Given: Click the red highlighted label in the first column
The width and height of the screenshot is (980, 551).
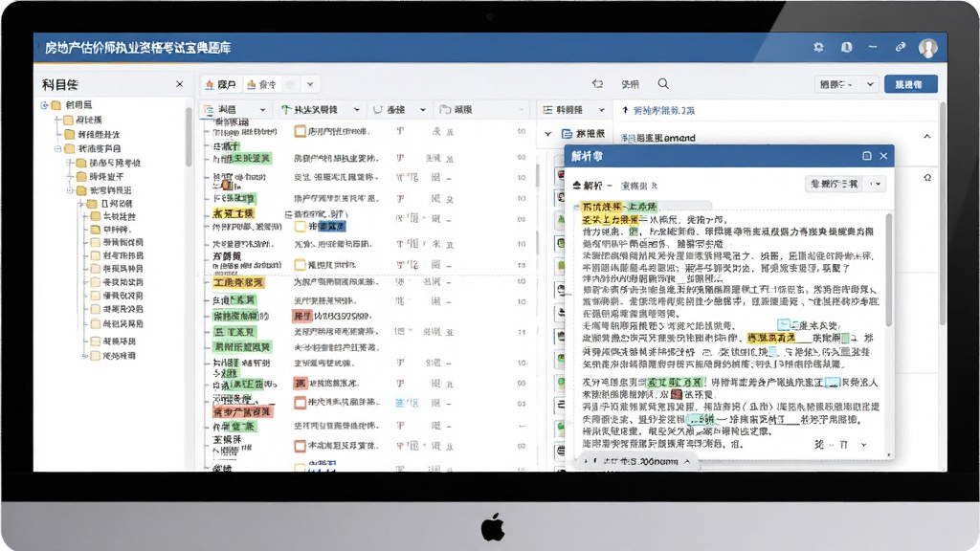Looking at the screenshot, I should [242, 412].
